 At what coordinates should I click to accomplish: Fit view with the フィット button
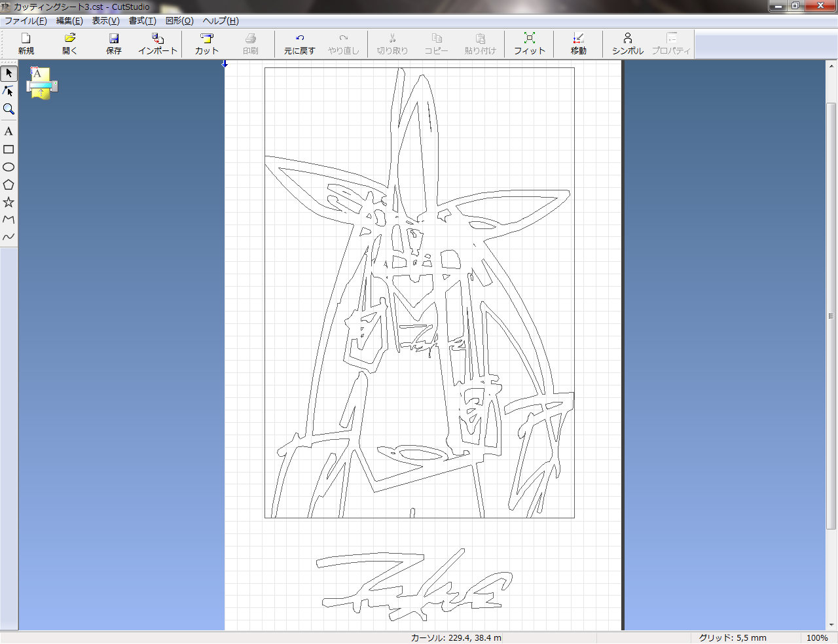530,44
